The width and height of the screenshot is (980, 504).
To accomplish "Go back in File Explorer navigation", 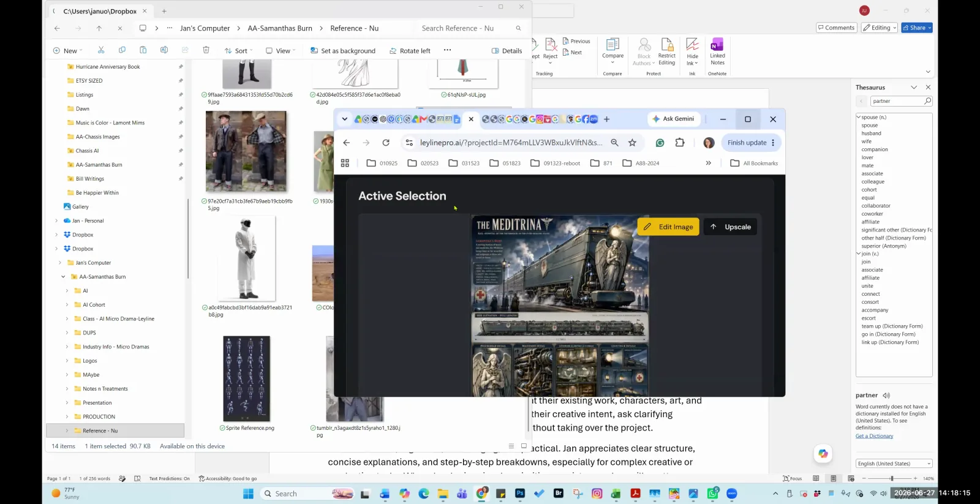I will point(57,28).
